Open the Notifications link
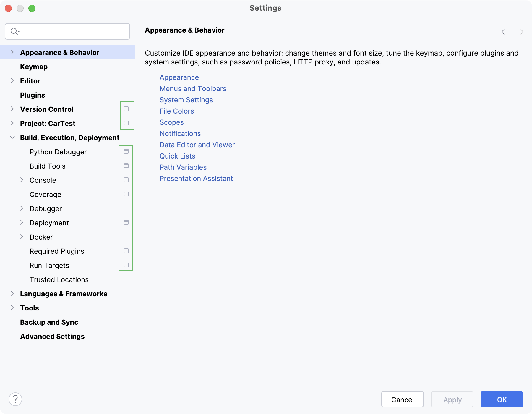Image resolution: width=532 pixels, height=414 pixels. coord(180,133)
